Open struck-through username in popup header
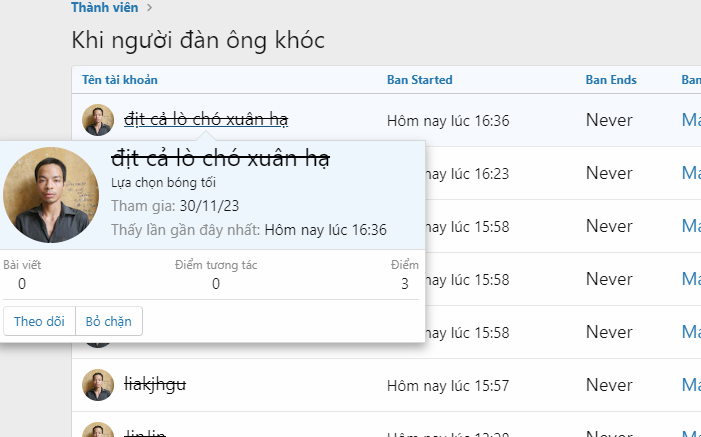Image resolution: width=701 pixels, height=437 pixels. click(x=220, y=158)
